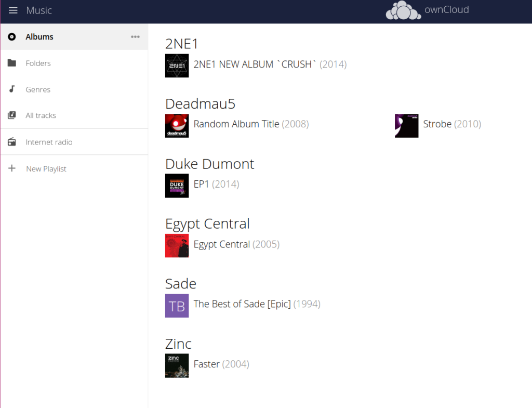Open the Deadmau5 artist heading
The image size is (532, 408).
point(200,103)
